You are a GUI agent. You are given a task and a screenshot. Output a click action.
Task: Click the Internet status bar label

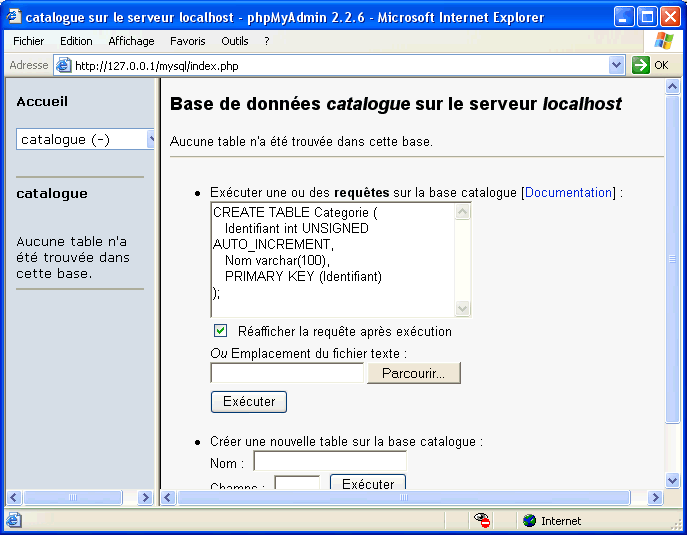(561, 521)
